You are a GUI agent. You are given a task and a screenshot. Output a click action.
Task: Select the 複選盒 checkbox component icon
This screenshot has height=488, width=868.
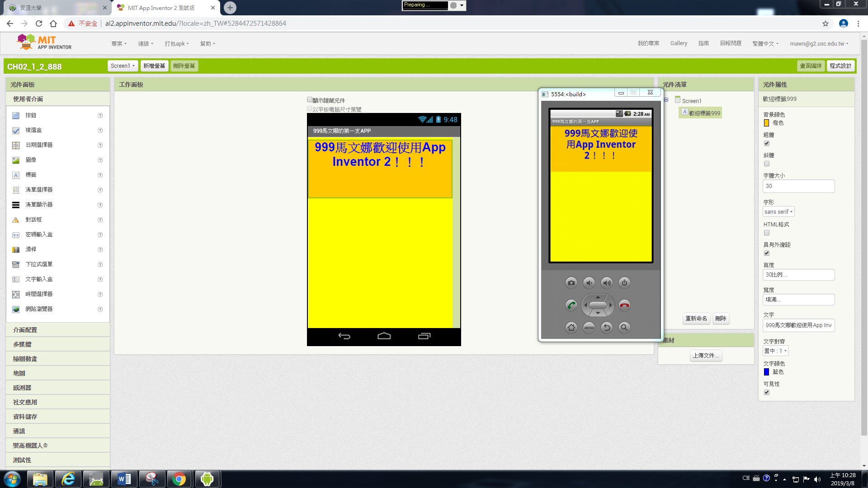tap(16, 131)
